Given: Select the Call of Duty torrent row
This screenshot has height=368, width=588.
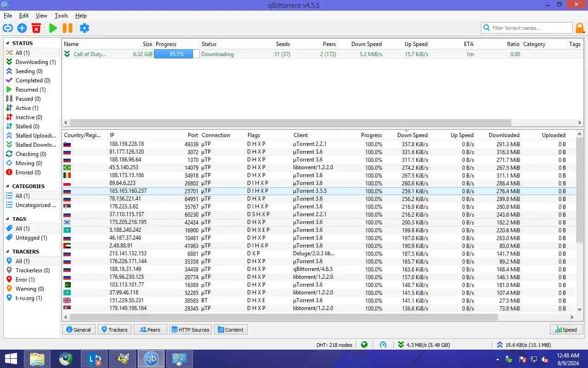Looking at the screenshot, I should tap(322, 54).
